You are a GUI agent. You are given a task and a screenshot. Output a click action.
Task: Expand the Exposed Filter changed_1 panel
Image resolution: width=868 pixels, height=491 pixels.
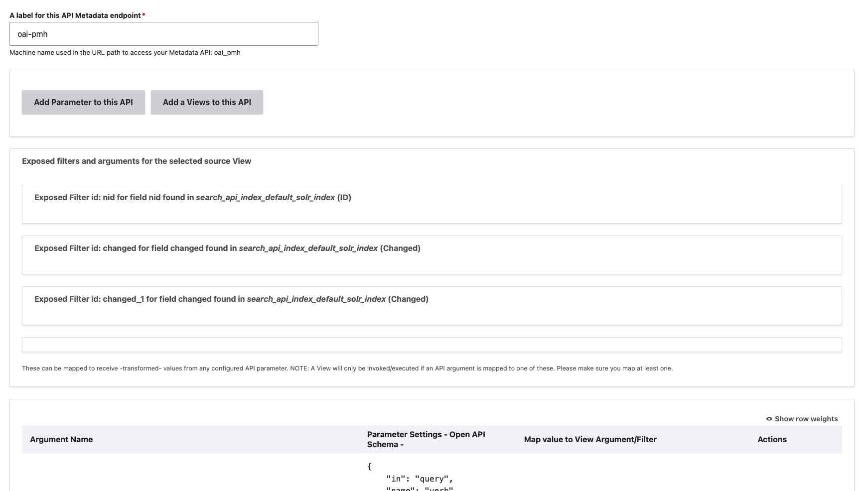point(432,305)
